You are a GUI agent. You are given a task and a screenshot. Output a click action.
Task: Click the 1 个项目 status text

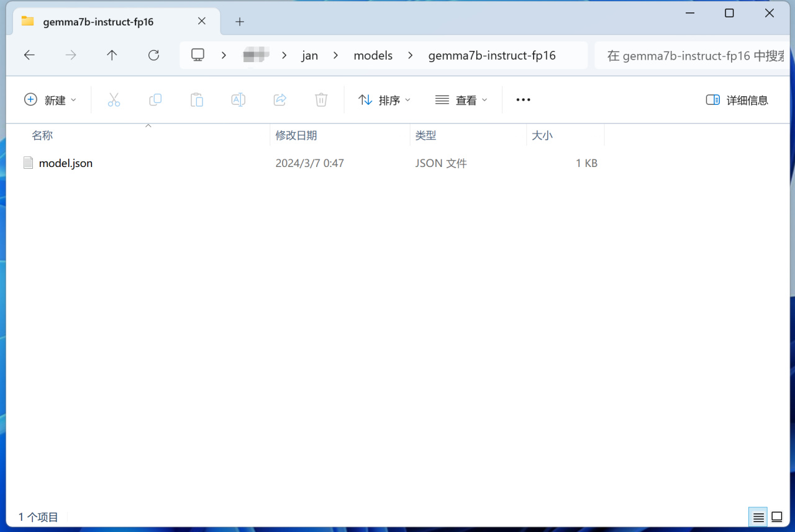tap(39, 516)
